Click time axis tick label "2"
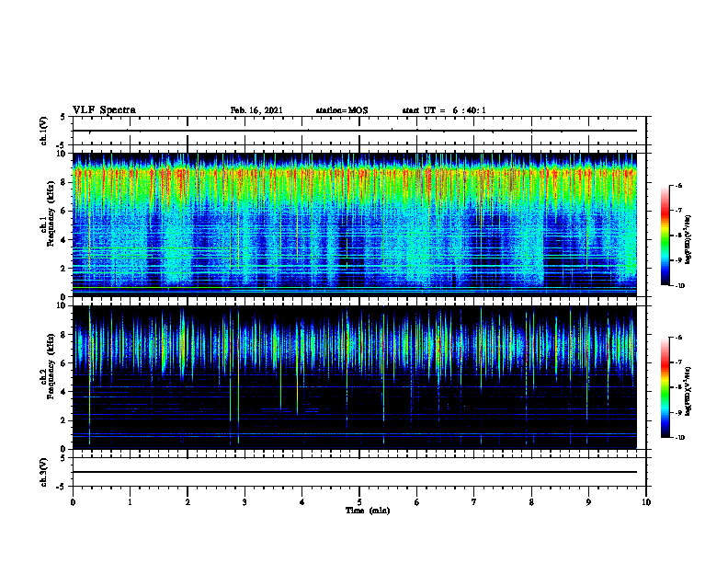The height and width of the screenshot is (563, 728). (188, 502)
